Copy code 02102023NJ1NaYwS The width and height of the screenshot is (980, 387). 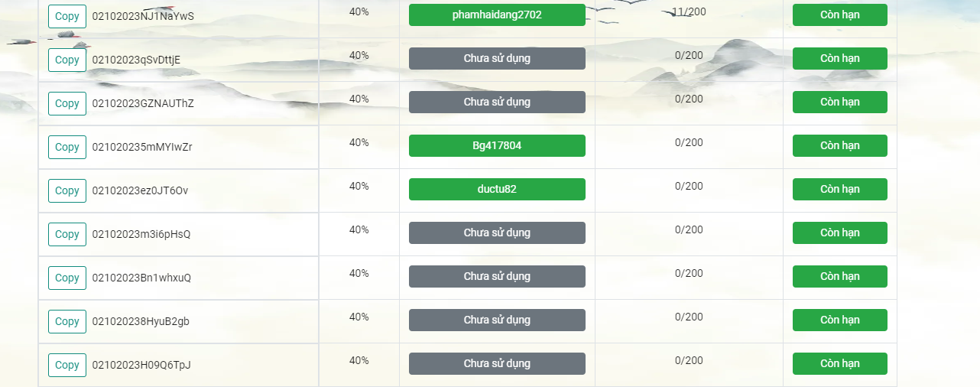[x=67, y=16]
